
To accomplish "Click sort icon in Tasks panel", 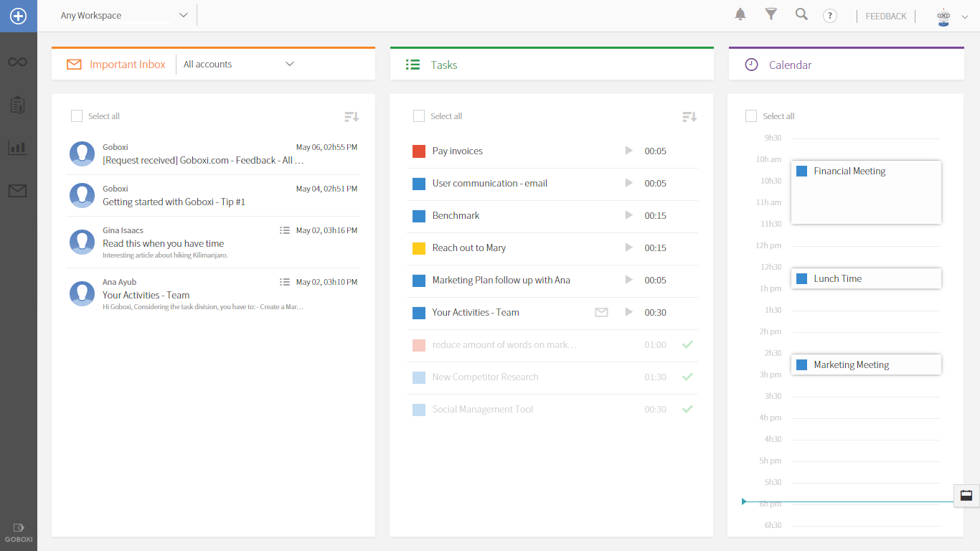I will pos(689,116).
